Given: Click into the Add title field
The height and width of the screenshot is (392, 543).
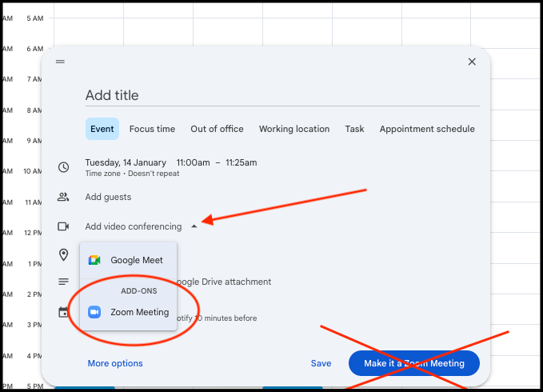Looking at the screenshot, I should point(282,95).
